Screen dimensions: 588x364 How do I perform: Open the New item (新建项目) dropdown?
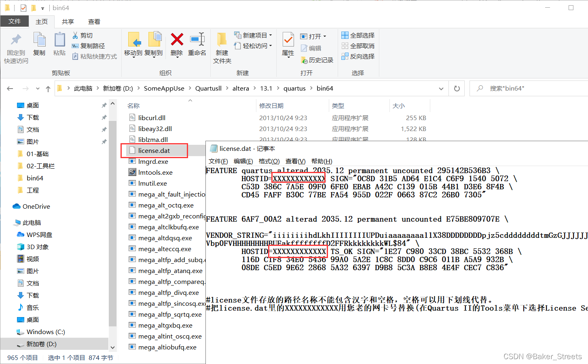(x=253, y=36)
